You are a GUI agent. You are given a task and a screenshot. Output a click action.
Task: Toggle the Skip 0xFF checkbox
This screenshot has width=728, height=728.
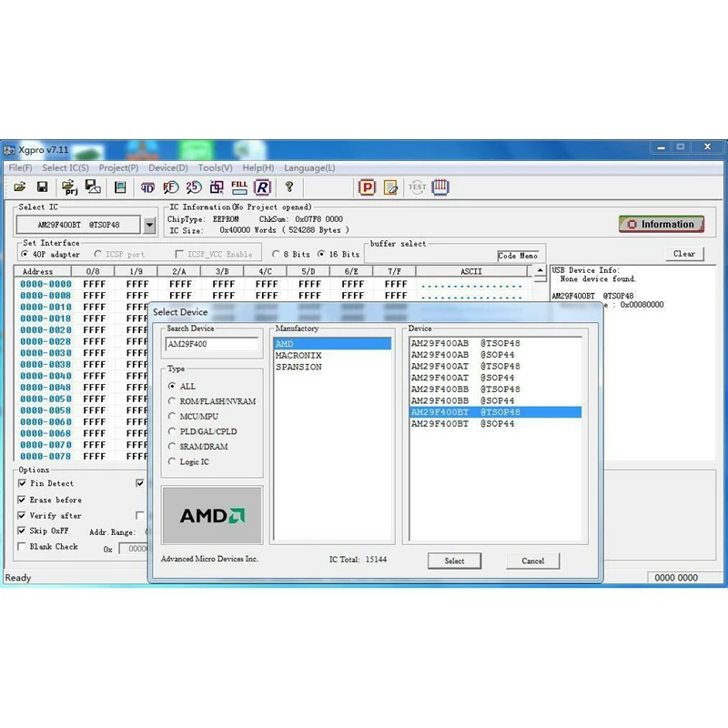click(x=22, y=531)
